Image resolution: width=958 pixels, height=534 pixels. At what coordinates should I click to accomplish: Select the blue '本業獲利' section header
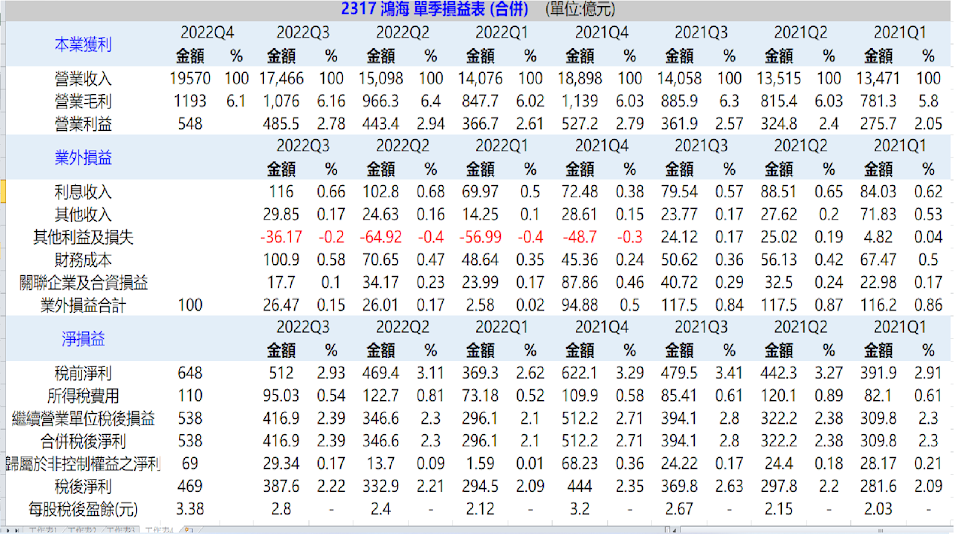[82, 44]
